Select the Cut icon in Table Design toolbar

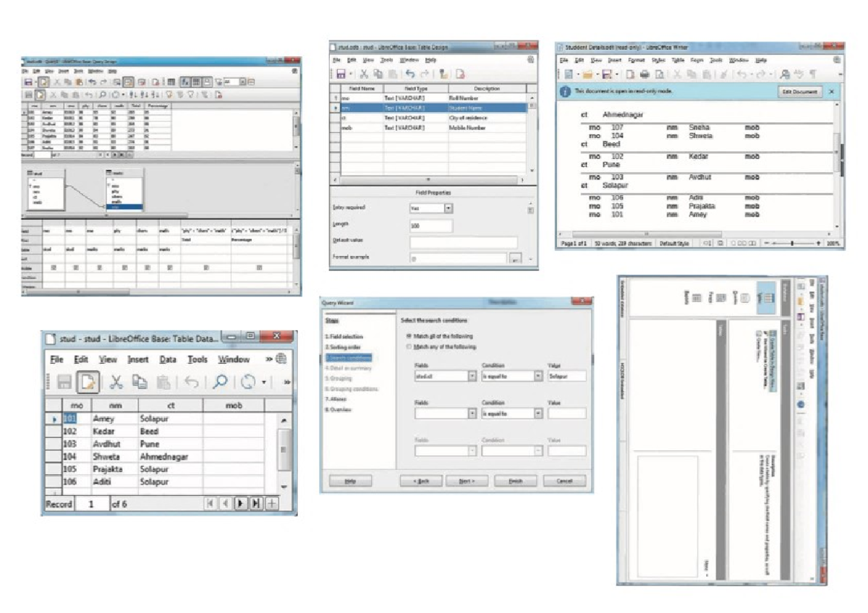[365, 74]
